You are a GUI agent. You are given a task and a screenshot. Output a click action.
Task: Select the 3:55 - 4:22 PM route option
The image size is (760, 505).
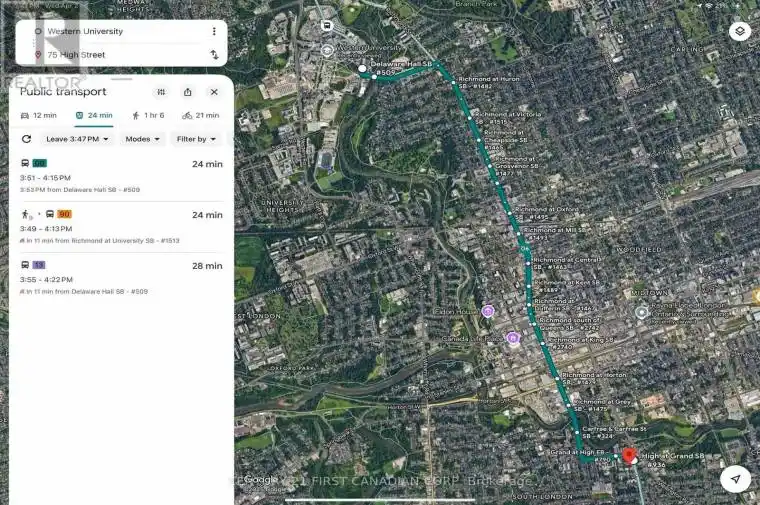tap(121, 278)
